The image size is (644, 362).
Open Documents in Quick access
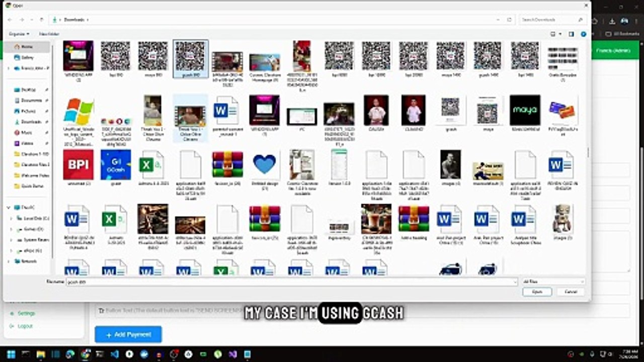[28, 100]
